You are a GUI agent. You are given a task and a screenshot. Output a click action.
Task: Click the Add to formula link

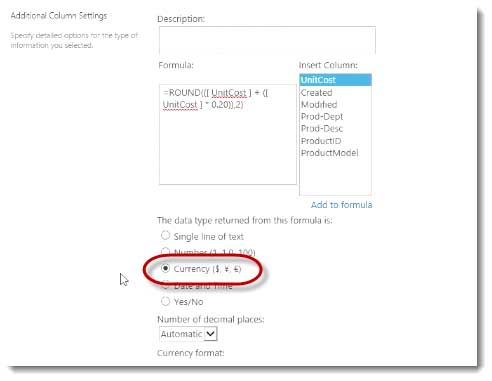coord(341,205)
